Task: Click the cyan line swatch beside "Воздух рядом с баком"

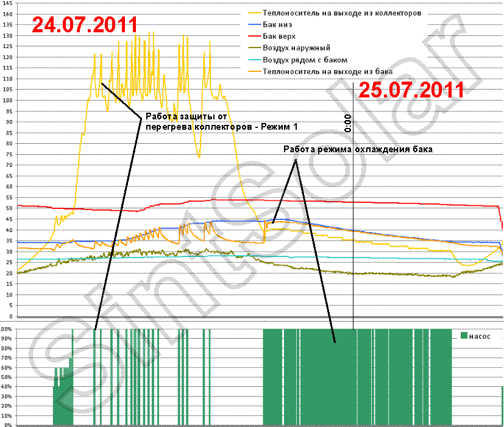Action: tap(254, 60)
